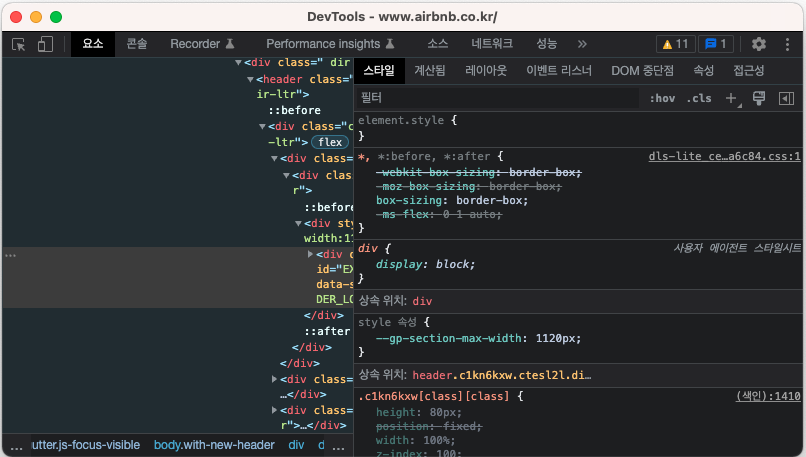Open the Performance insights tab
The height and width of the screenshot is (457, 806).
[x=330, y=44]
